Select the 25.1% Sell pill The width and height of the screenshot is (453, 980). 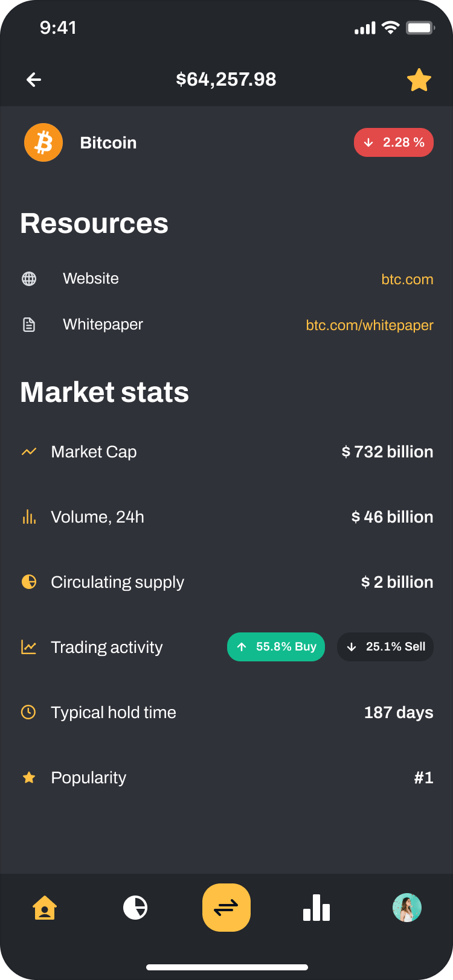(x=385, y=647)
